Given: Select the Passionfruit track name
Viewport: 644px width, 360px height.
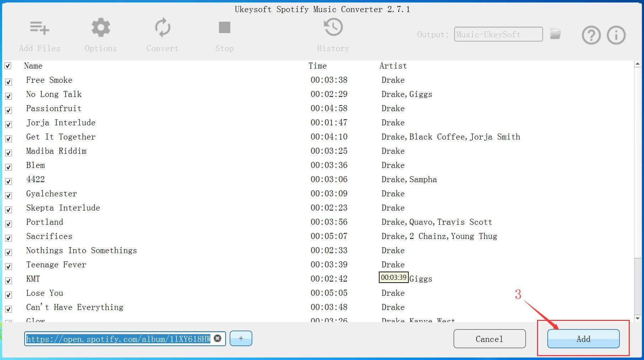Looking at the screenshot, I should (x=54, y=108).
